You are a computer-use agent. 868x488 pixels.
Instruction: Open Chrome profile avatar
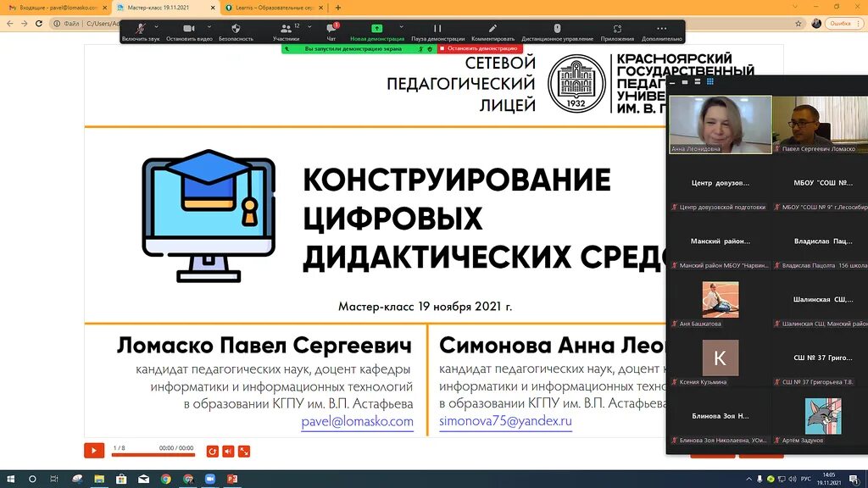tap(816, 23)
